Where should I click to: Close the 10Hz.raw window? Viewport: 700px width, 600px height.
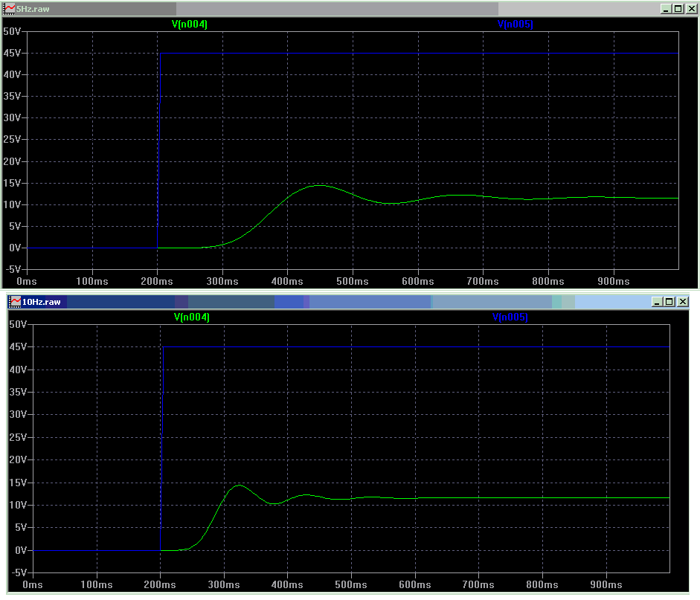click(x=683, y=302)
